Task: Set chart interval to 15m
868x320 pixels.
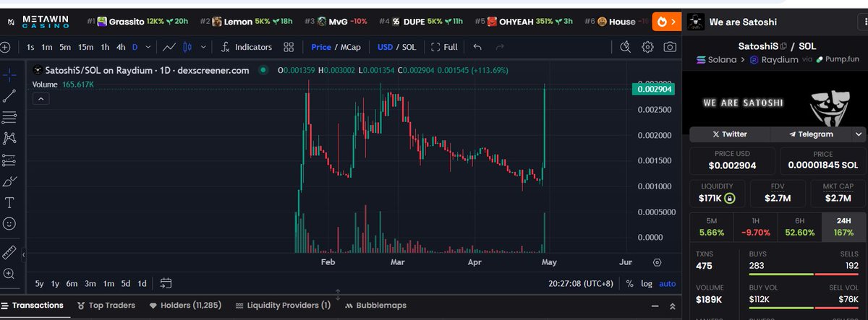Action: pos(85,47)
